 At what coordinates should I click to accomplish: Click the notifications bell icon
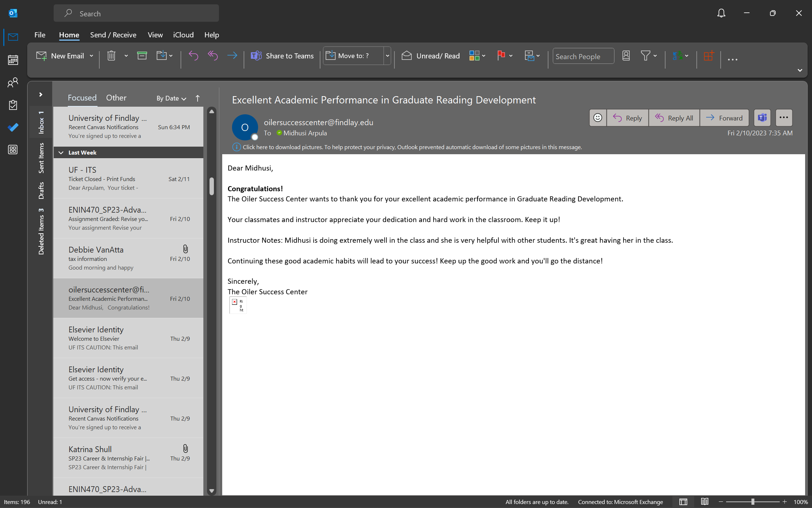pyautogui.click(x=721, y=13)
